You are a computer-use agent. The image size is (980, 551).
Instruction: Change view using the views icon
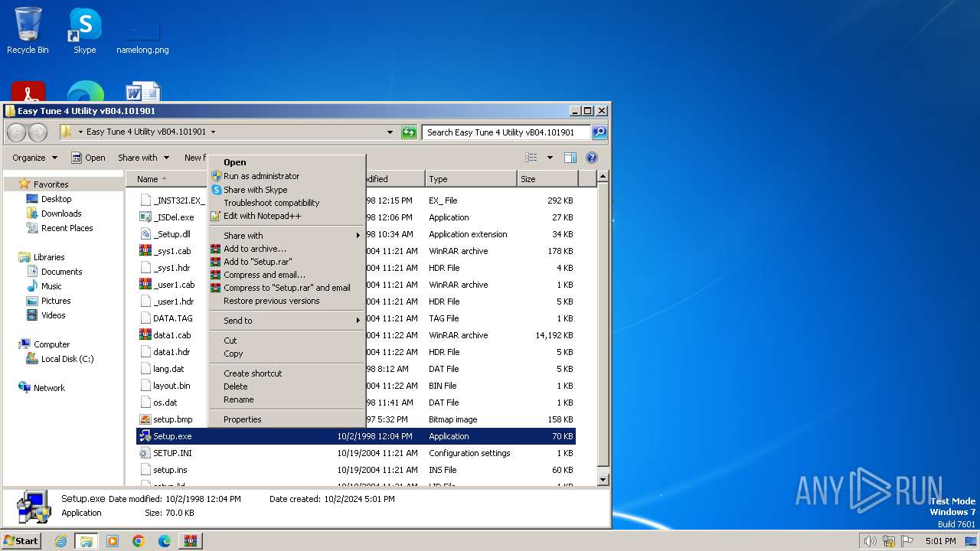531,158
